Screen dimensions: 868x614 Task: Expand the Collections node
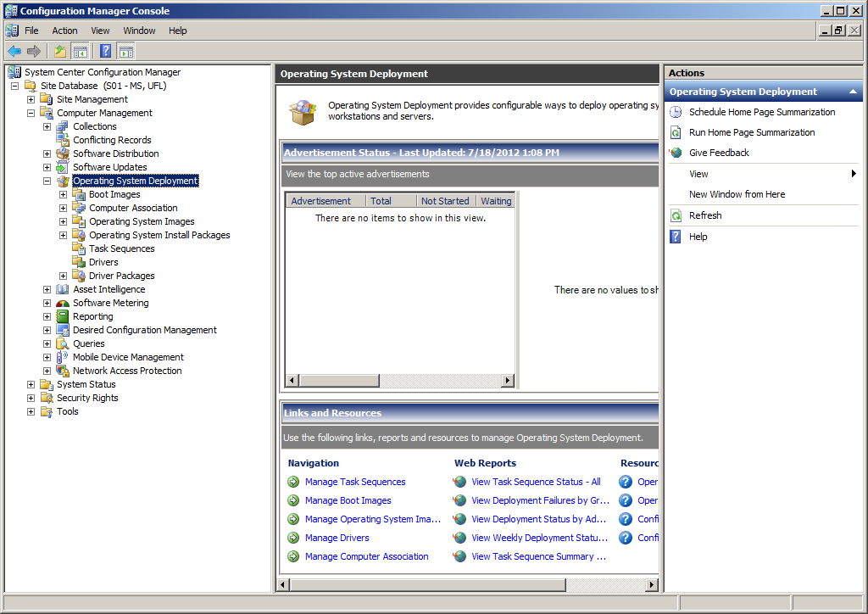pyautogui.click(x=47, y=127)
